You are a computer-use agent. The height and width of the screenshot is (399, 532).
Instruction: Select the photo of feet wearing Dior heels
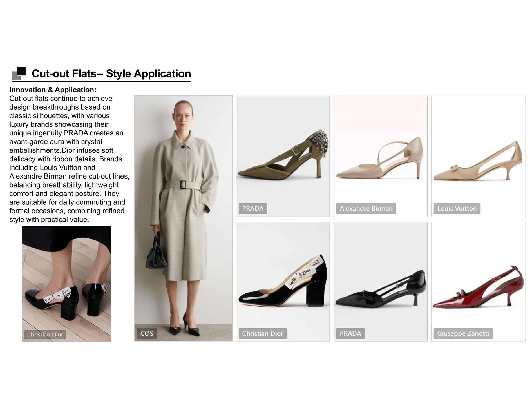coord(66,284)
